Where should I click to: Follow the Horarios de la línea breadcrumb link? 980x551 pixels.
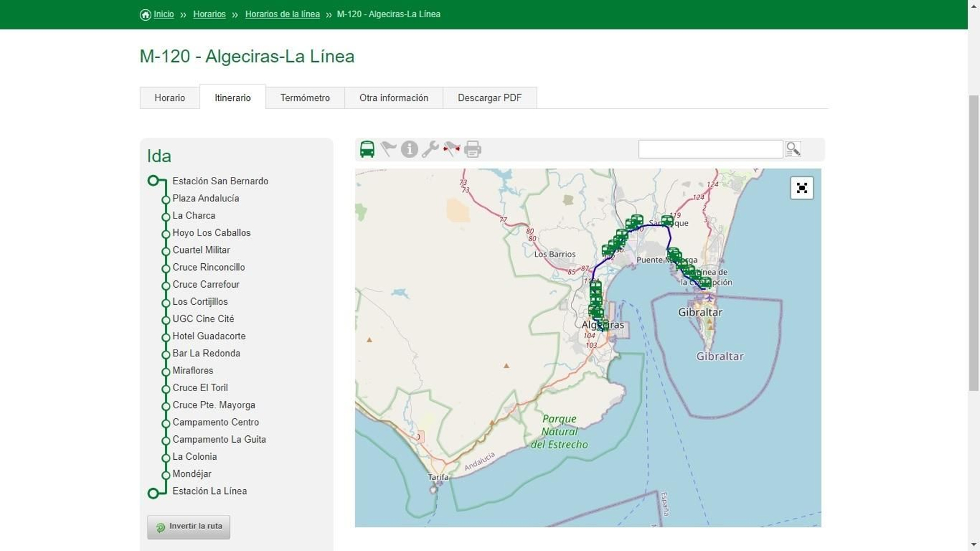[282, 13]
